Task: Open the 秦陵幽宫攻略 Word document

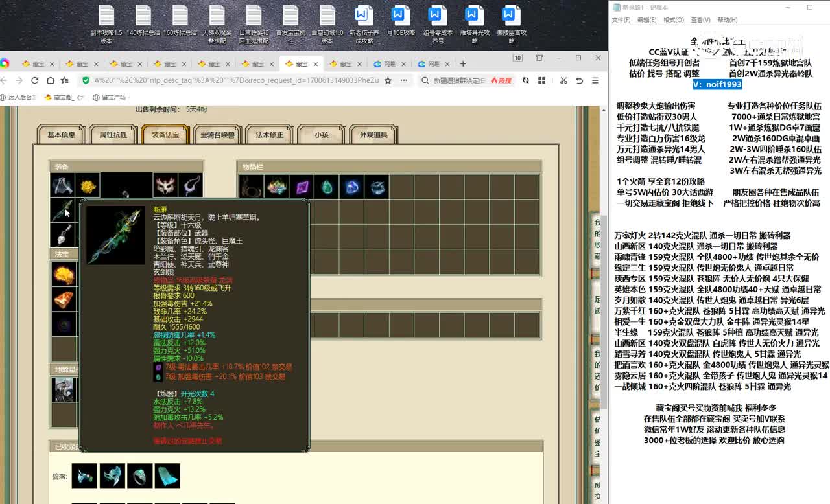Action: (512, 25)
